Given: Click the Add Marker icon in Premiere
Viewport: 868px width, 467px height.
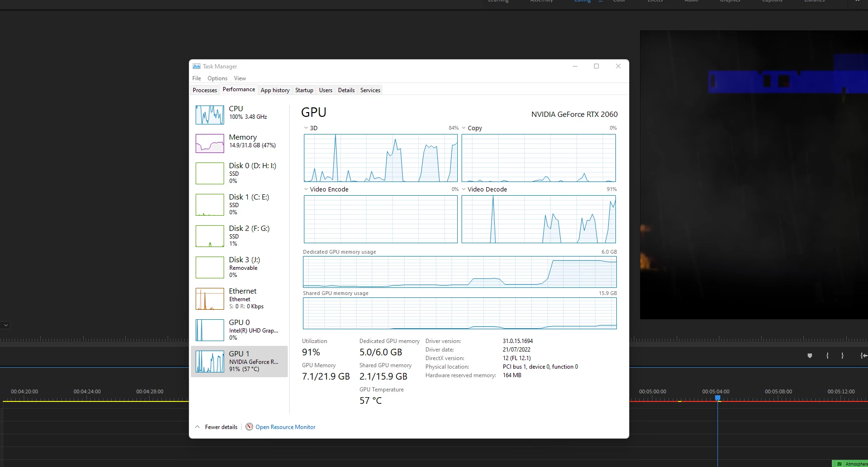Looking at the screenshot, I should point(810,356).
